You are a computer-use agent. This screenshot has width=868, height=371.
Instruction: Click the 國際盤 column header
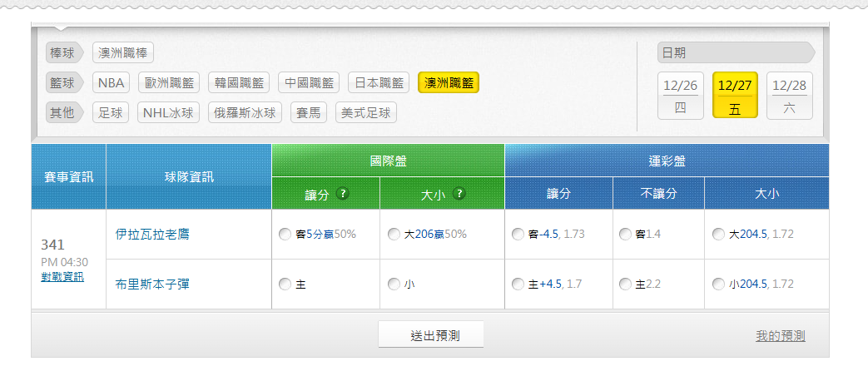[x=388, y=161]
